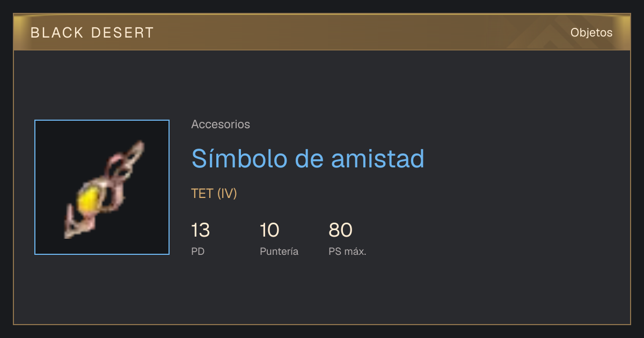Click the gold header banner background
644x338 pixels.
click(x=322, y=32)
